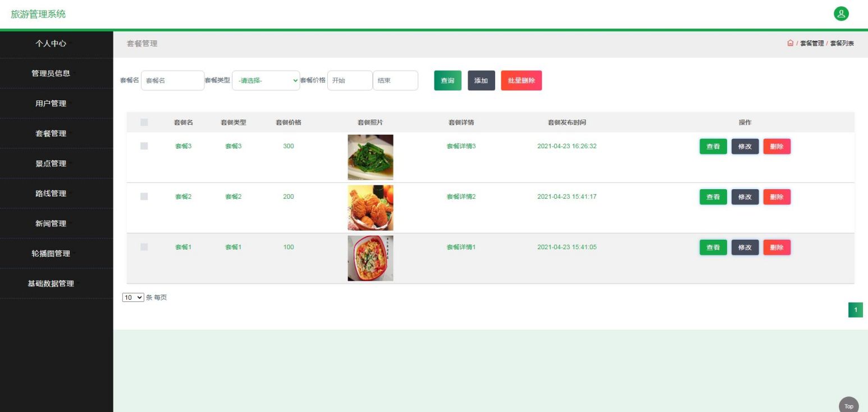Open the 套餐类型 dropdown filter
Image resolution: width=868 pixels, height=412 pixels.
266,80
